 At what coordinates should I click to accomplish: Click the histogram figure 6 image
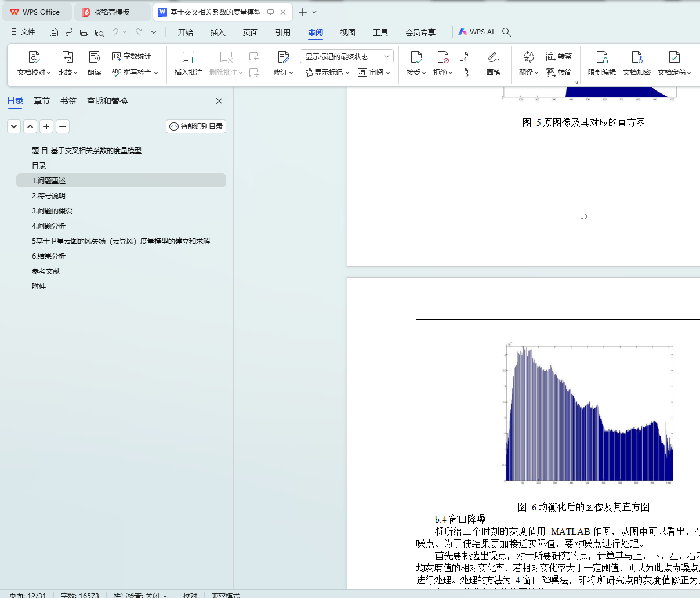[588, 414]
